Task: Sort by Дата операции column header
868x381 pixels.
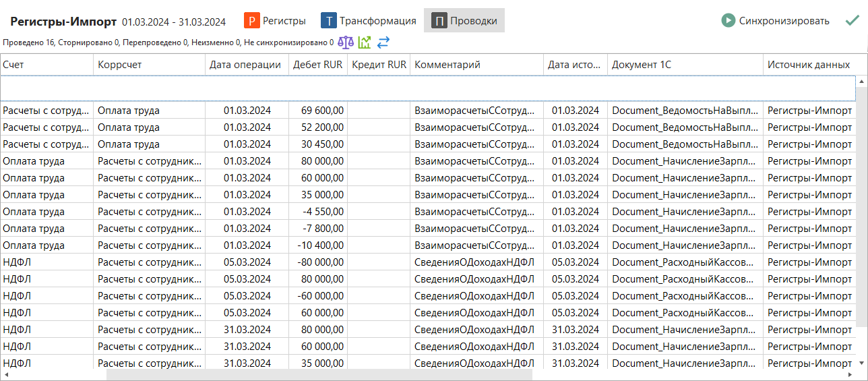Action: pos(245,65)
